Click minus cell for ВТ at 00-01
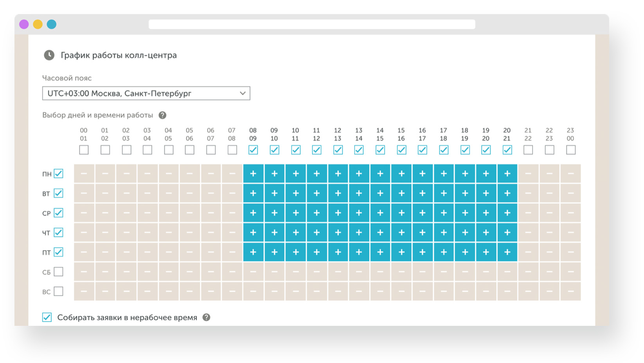Image resolution: width=644 pixels, height=363 pixels. click(84, 193)
